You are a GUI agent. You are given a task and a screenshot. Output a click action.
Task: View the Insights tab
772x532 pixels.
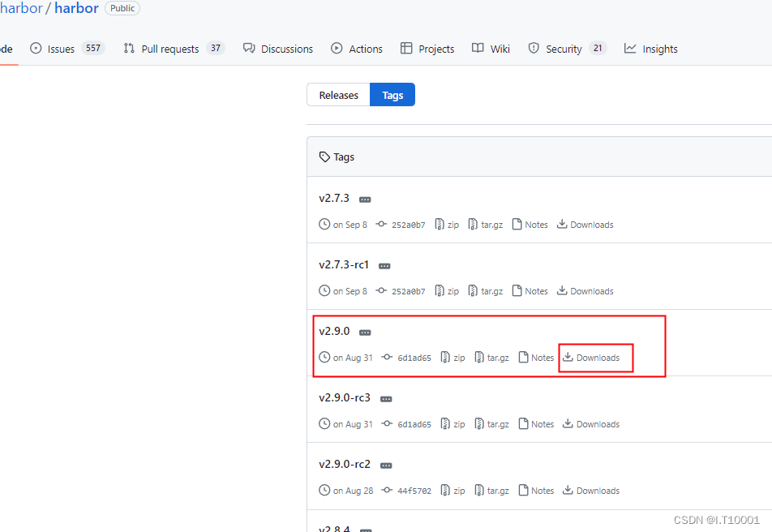tap(651, 49)
